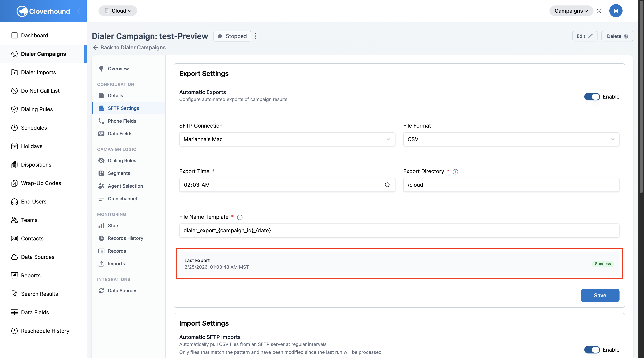Open Reschedule History page
The width and height of the screenshot is (644, 358).
43,331
